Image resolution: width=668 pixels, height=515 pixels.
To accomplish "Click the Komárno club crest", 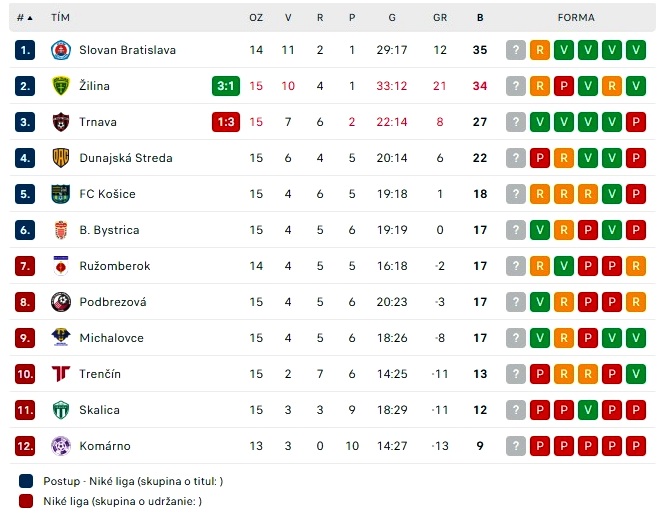I will 61,446.
